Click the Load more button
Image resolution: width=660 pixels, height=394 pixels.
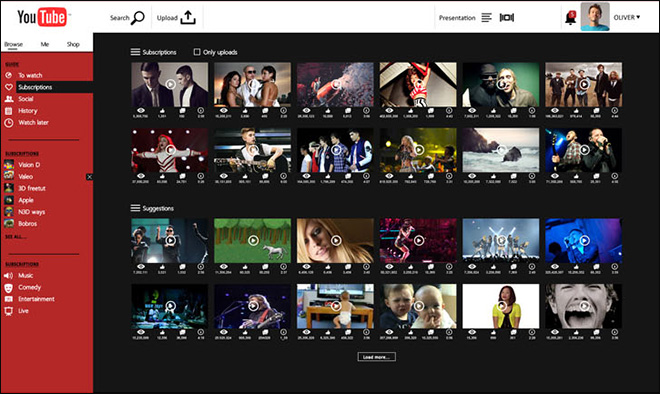(x=377, y=357)
